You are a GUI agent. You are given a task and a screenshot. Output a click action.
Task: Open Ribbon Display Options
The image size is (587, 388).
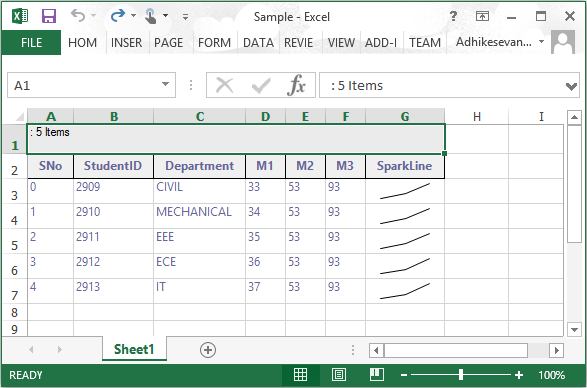coord(482,16)
